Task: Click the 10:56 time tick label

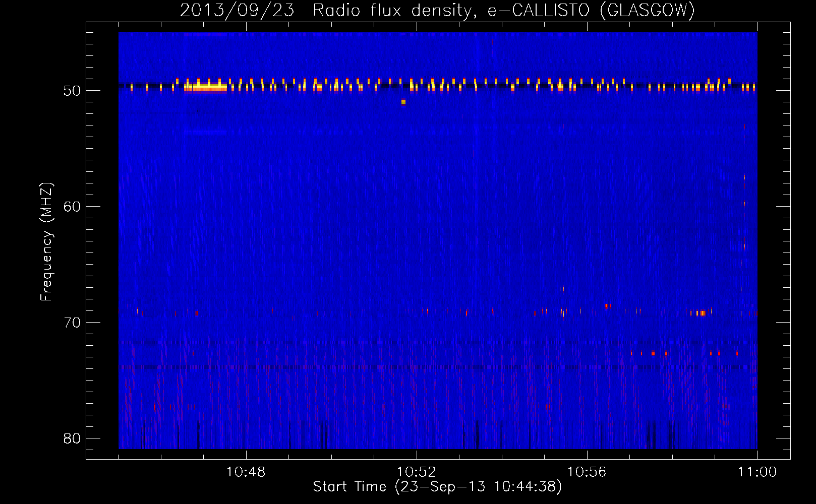Action: [x=587, y=472]
